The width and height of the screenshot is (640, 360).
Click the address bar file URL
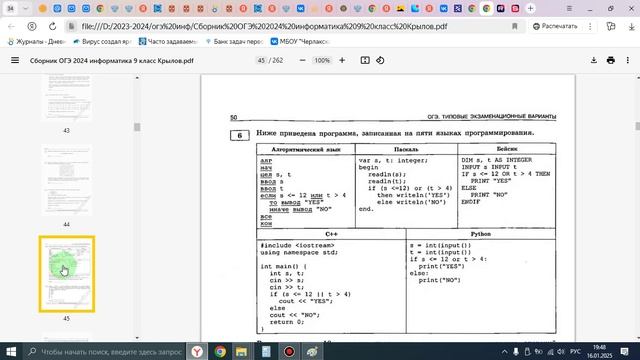coord(264,27)
